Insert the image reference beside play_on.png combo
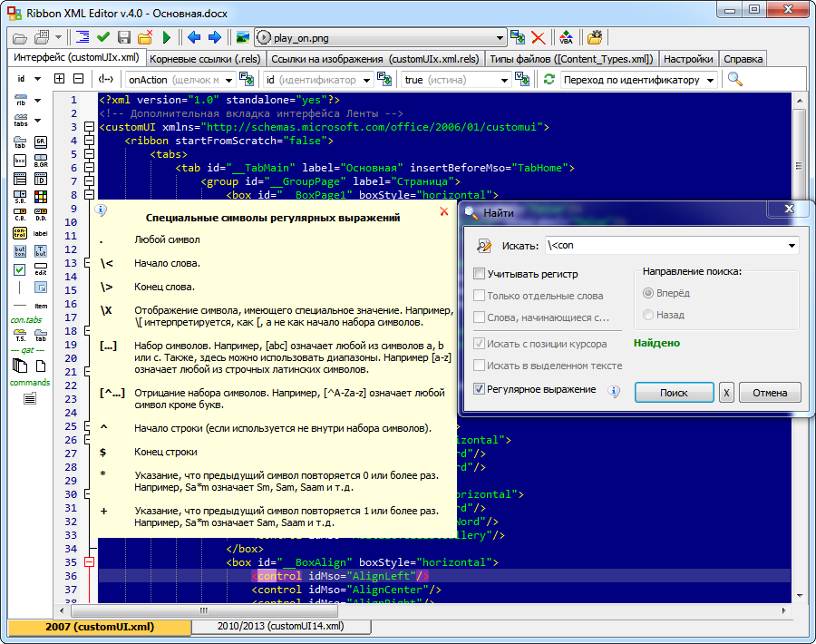Image resolution: width=816 pixels, height=644 pixels. point(518,37)
